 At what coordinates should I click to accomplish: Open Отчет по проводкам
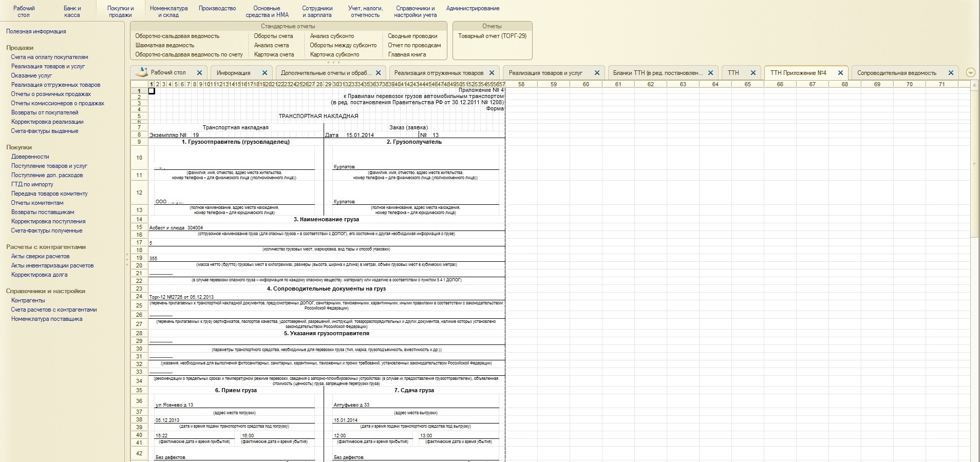coord(414,45)
